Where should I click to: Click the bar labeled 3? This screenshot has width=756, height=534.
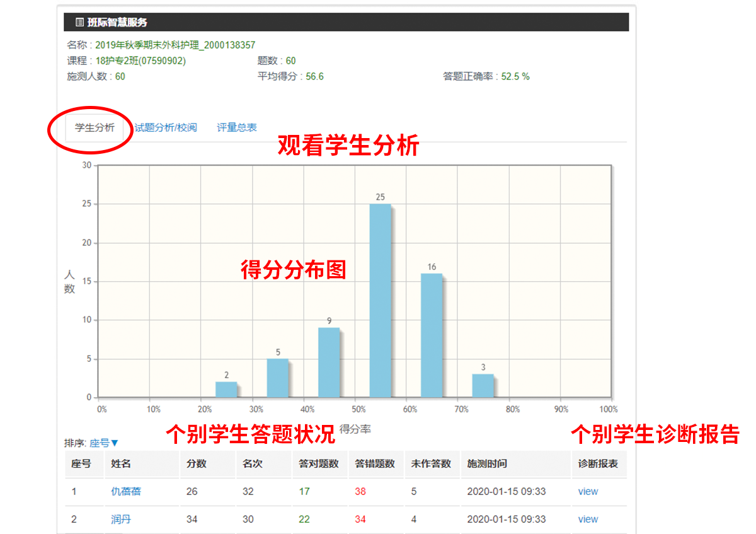(483, 386)
